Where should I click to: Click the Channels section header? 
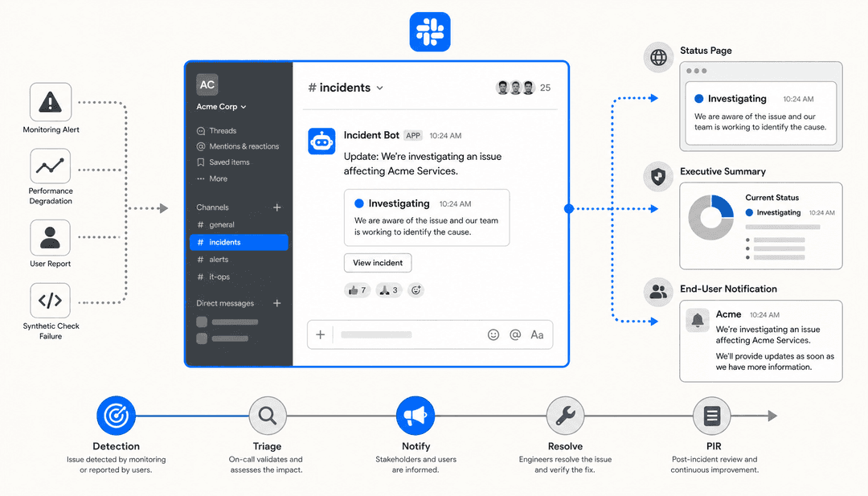click(x=212, y=207)
